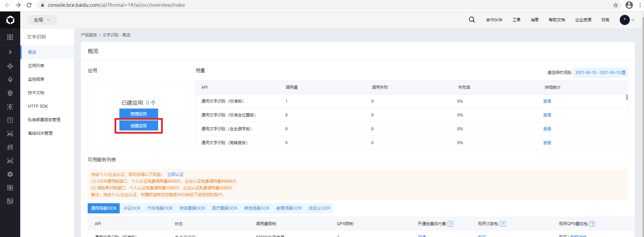The height and width of the screenshot is (237, 644).
Task: Switch to the 自定义OCR tab
Action: [319, 208]
